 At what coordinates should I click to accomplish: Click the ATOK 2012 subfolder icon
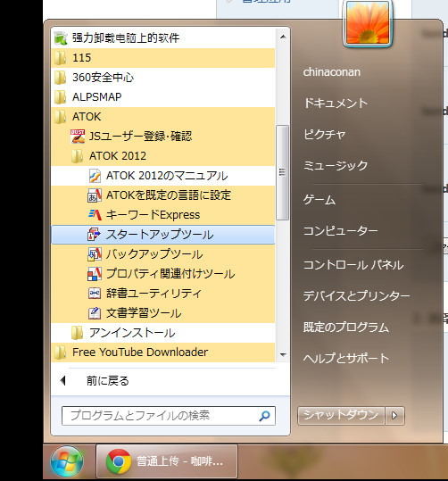[77, 156]
